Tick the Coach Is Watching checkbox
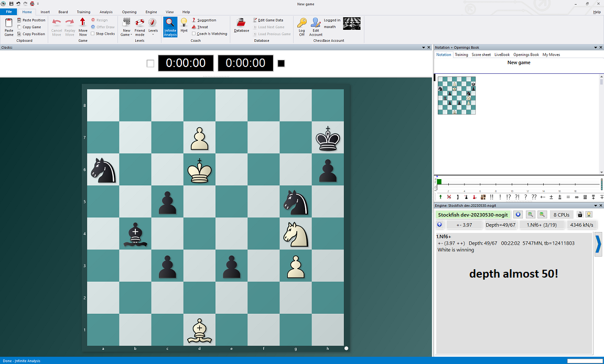This screenshot has height=364, width=604. pos(193,34)
